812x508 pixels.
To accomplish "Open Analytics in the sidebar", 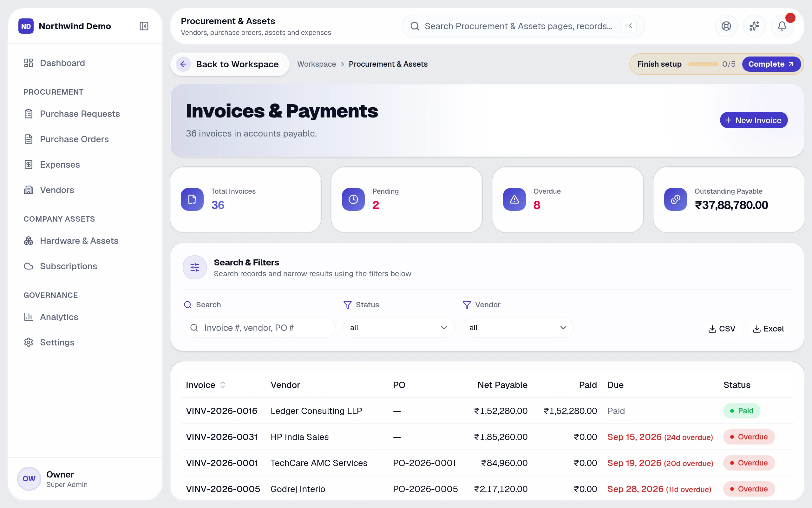I will (85, 317).
